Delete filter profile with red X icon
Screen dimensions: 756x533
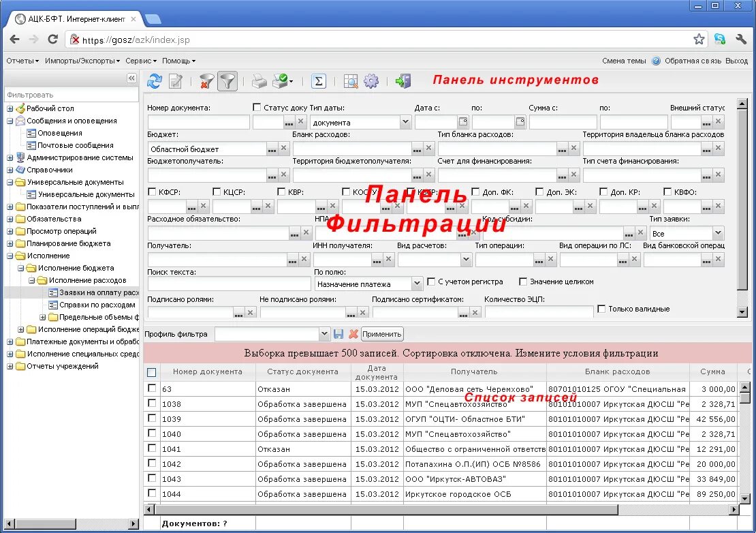tap(353, 334)
